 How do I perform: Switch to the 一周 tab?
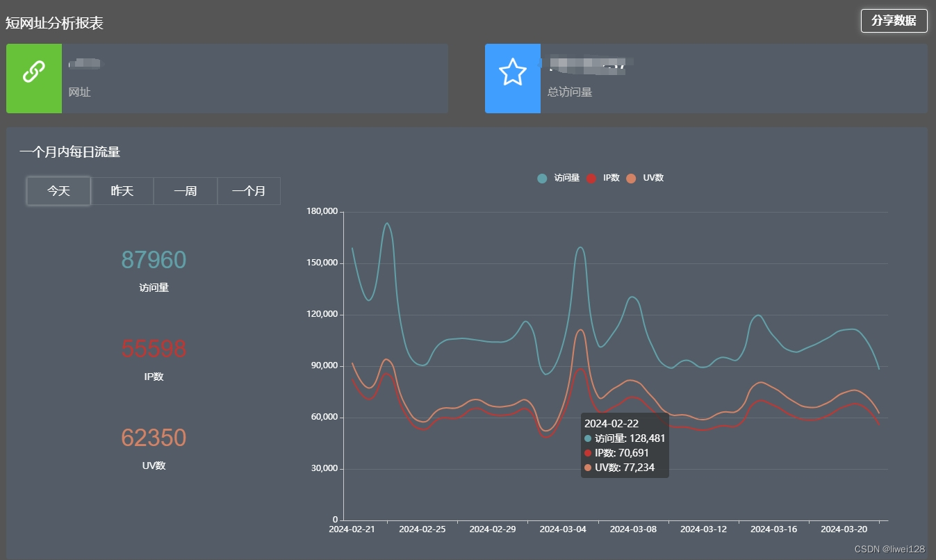click(186, 191)
